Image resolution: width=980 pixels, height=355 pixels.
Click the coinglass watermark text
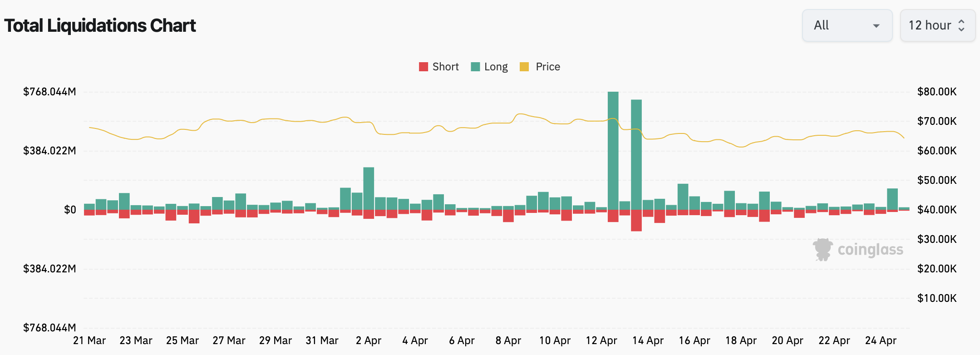[x=870, y=250]
